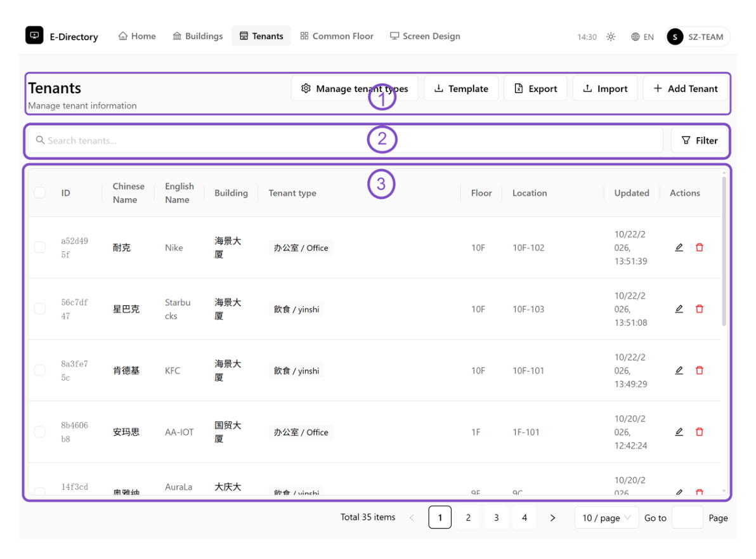The height and width of the screenshot is (559, 756).
Task: Click the Export button
Action: [x=535, y=88]
